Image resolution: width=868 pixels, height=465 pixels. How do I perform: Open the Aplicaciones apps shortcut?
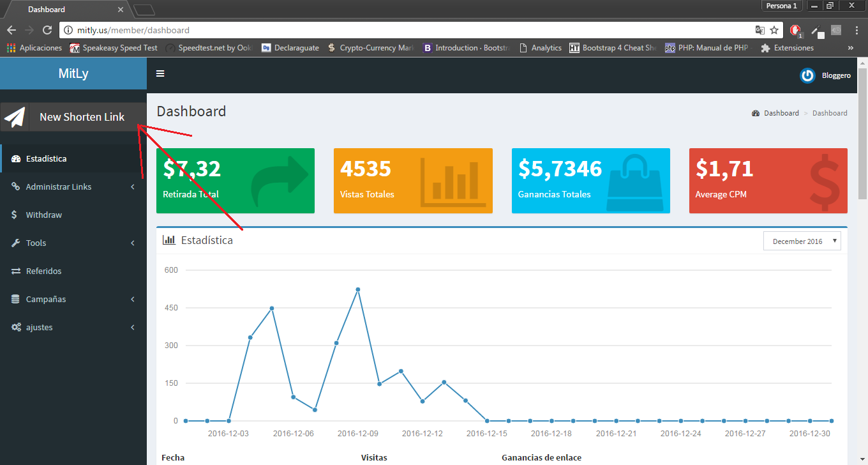[34, 48]
